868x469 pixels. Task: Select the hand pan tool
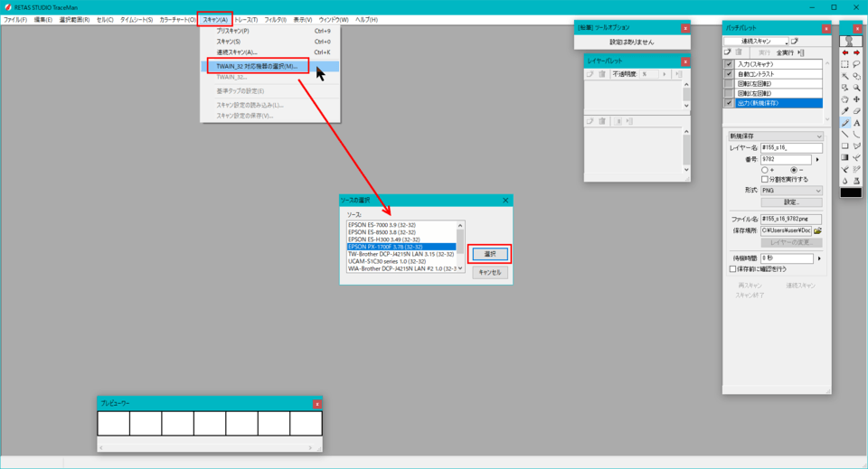click(x=844, y=99)
